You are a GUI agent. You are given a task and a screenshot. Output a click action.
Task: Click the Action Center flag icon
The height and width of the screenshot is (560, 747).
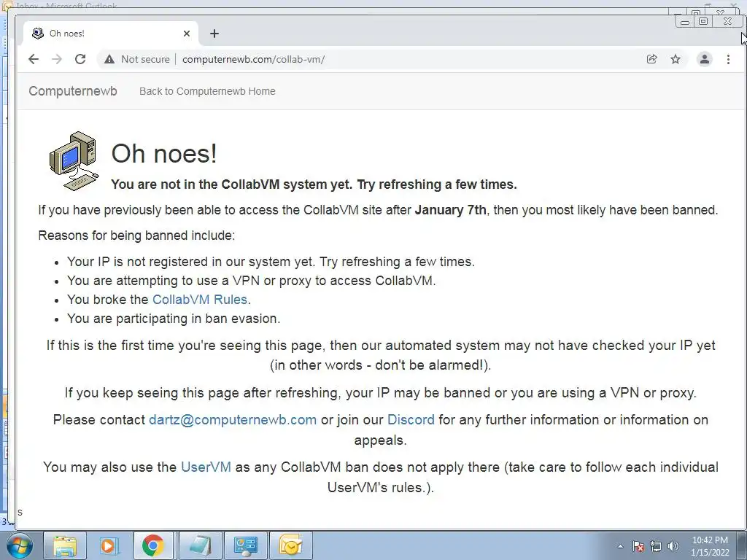tap(638, 546)
